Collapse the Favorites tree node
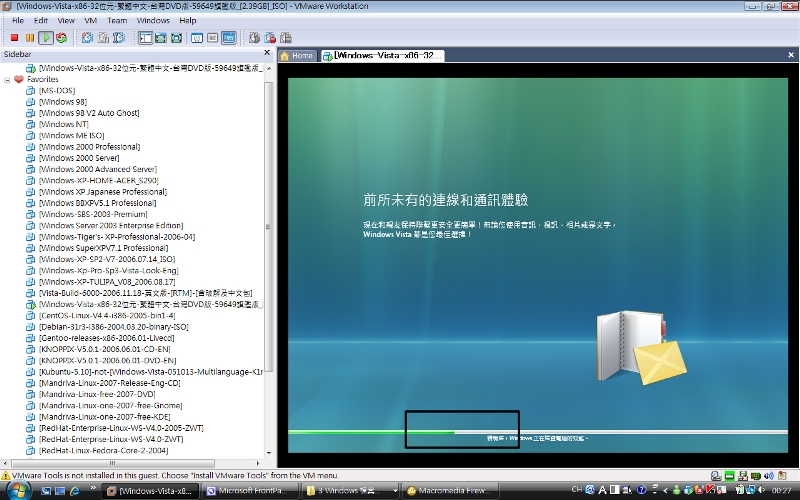 point(7,80)
